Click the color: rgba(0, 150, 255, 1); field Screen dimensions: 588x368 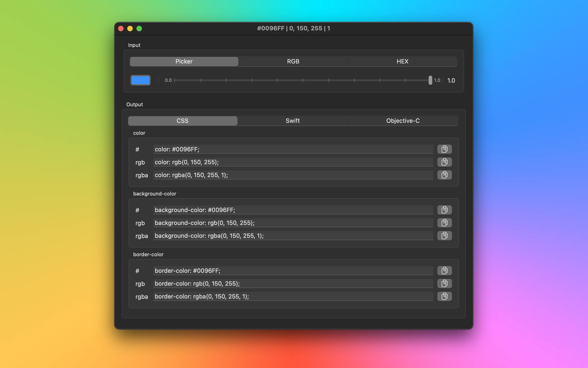click(293, 175)
